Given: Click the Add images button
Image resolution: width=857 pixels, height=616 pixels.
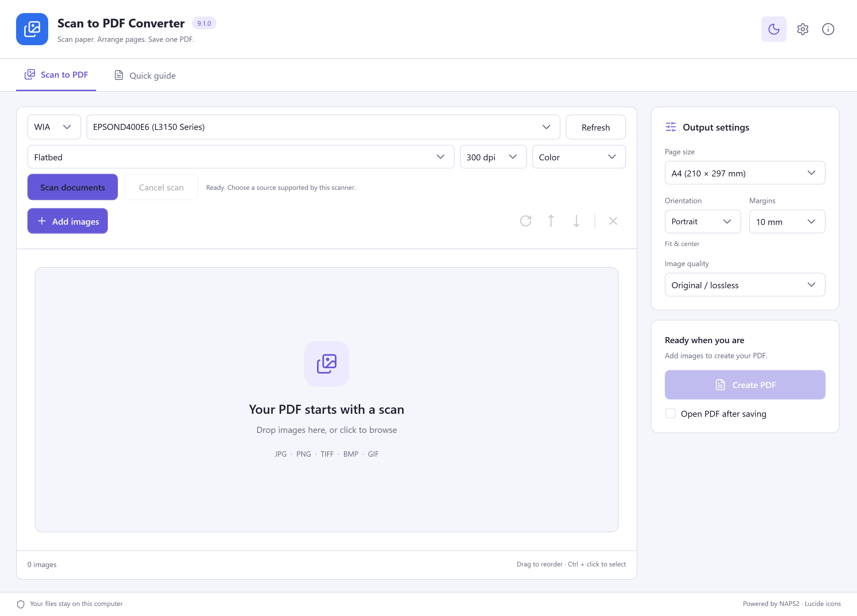Looking at the screenshot, I should 68,221.
